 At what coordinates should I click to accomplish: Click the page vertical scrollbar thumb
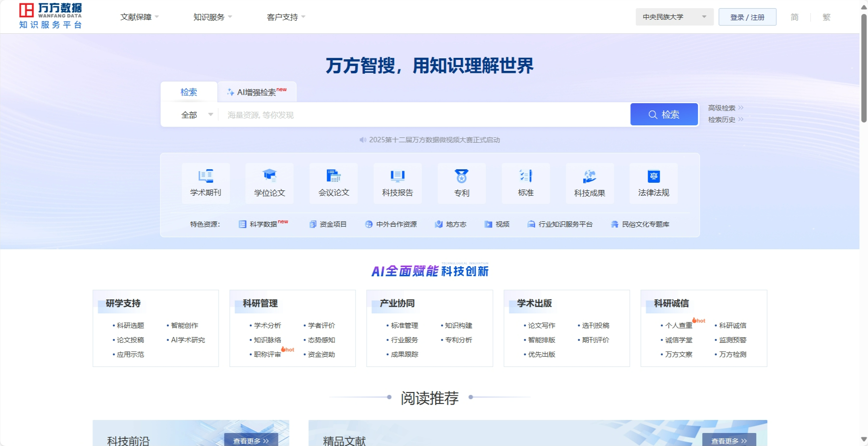[864, 68]
